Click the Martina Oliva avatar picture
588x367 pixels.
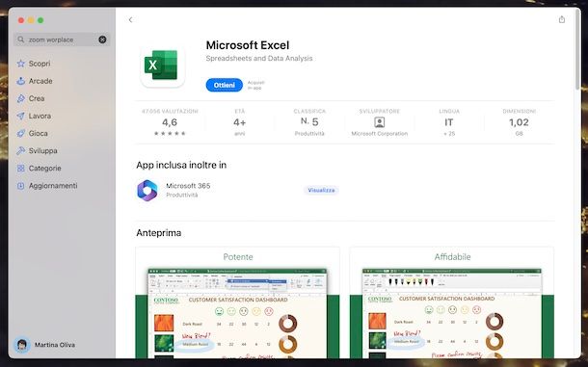tap(22, 345)
